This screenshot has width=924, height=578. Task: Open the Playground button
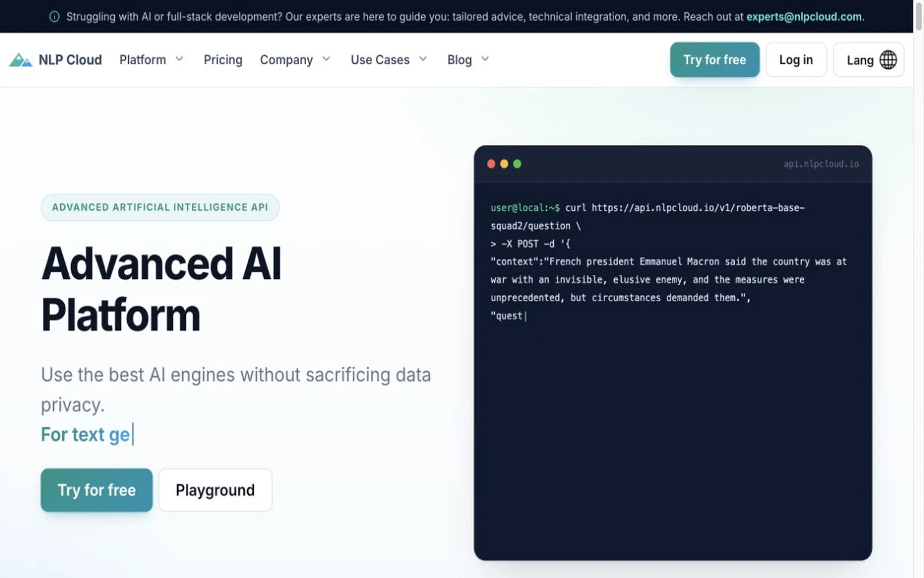(216, 490)
